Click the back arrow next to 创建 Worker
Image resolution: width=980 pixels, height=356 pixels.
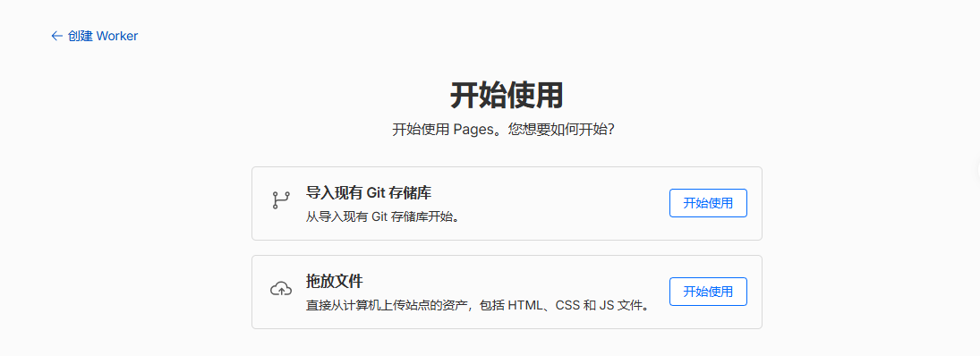coord(56,36)
